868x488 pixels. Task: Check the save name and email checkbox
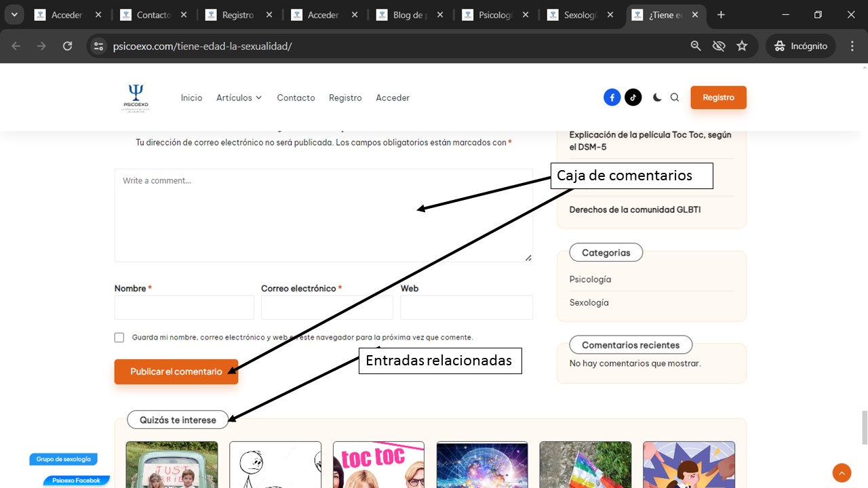pyautogui.click(x=119, y=338)
